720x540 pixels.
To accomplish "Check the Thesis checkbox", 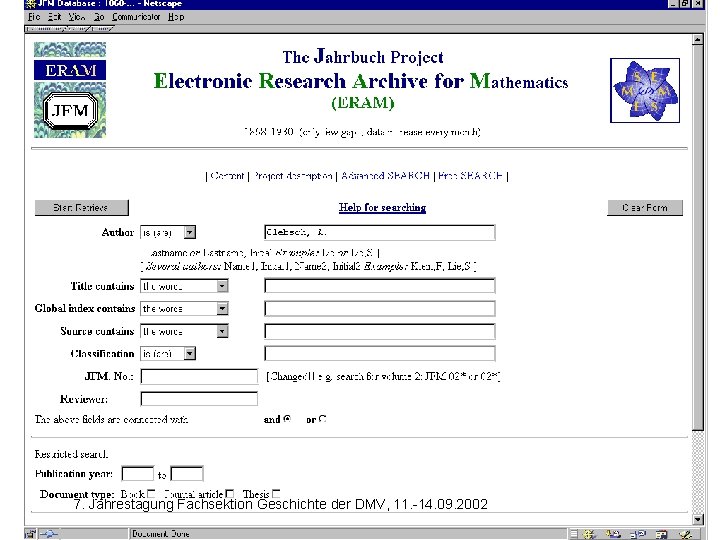I will tap(276, 494).
